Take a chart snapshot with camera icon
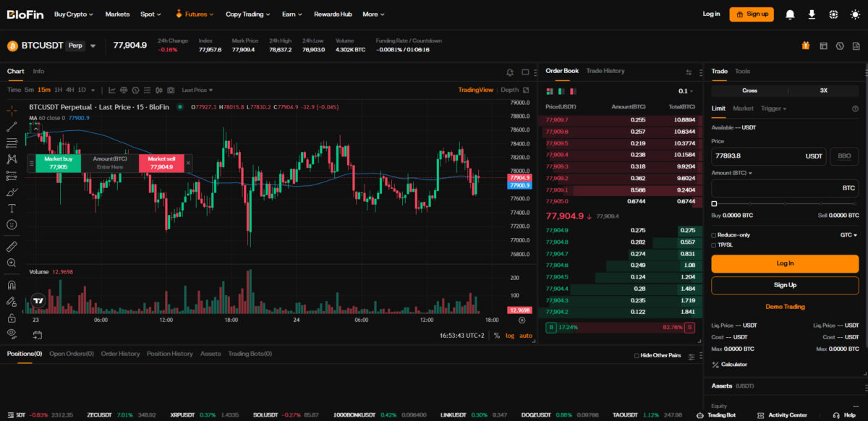This screenshot has width=868, height=421. (x=171, y=90)
